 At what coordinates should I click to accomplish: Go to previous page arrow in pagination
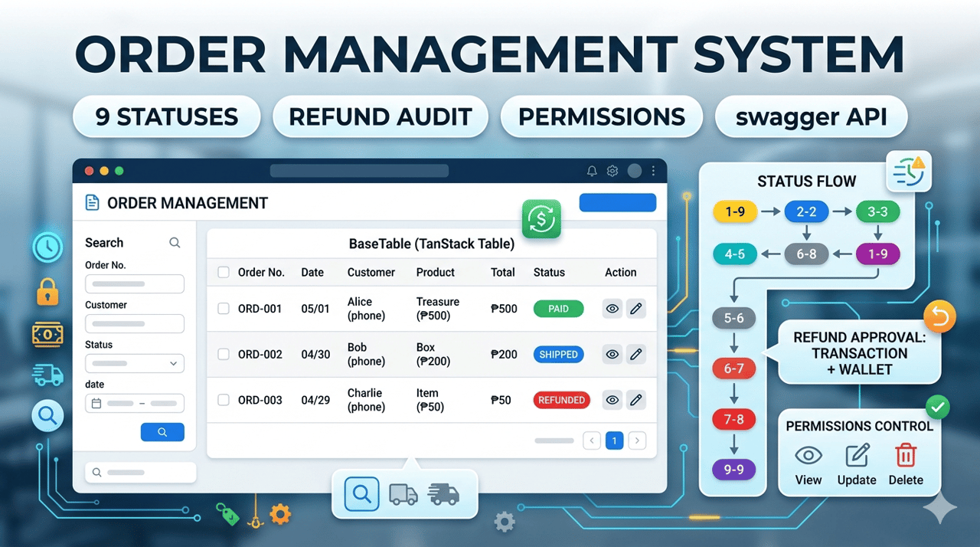(591, 441)
